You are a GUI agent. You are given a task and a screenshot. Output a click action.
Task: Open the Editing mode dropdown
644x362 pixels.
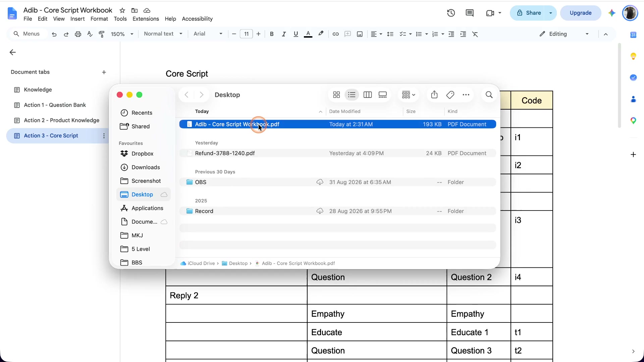click(x=564, y=34)
